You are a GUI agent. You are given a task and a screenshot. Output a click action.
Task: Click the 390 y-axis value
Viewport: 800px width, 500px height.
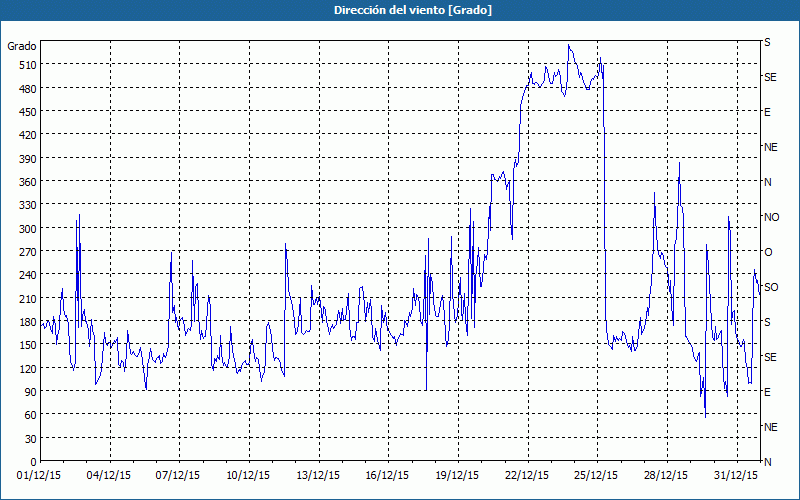(x=28, y=159)
